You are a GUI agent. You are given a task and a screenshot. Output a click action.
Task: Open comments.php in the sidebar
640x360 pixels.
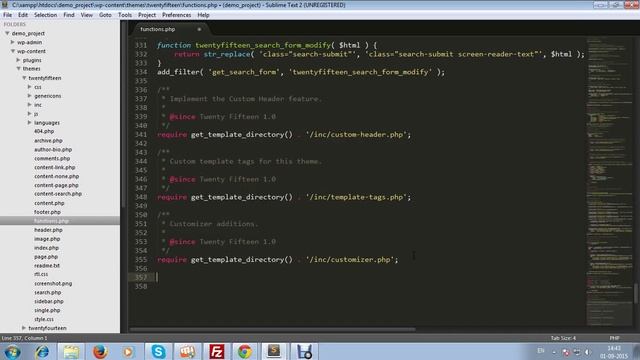[x=52, y=158]
